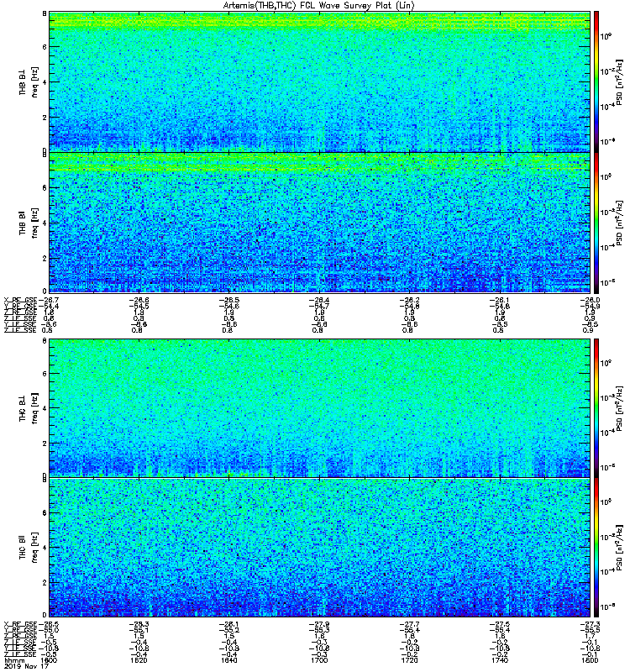Screen dimensions: 630x672
Task: Click the THC position value "-28.5"
Action: 48,624
